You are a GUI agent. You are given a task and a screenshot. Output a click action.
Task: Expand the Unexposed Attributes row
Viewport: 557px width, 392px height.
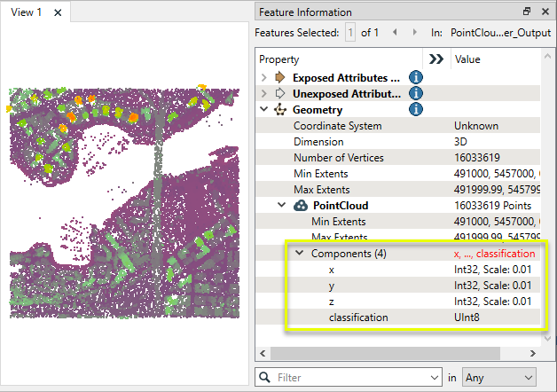point(263,93)
